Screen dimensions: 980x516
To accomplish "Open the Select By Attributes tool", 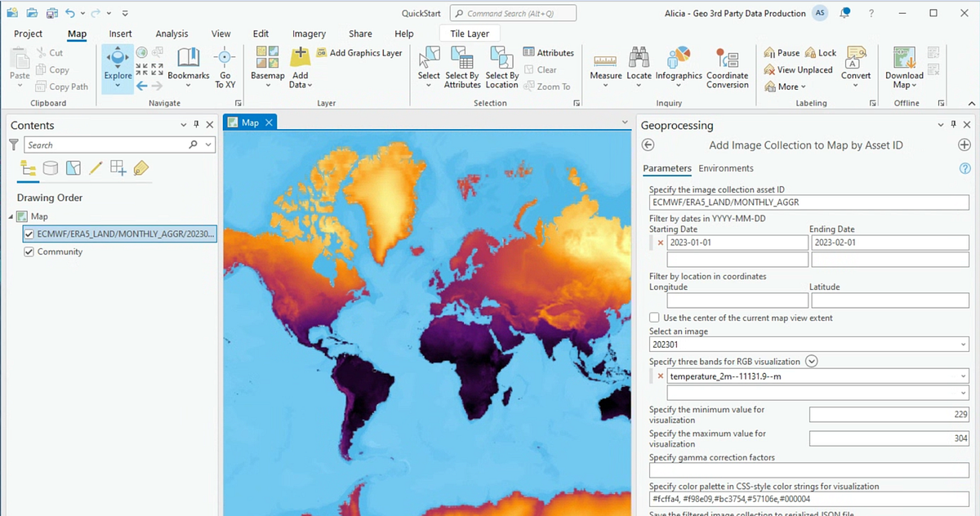I will [461, 67].
